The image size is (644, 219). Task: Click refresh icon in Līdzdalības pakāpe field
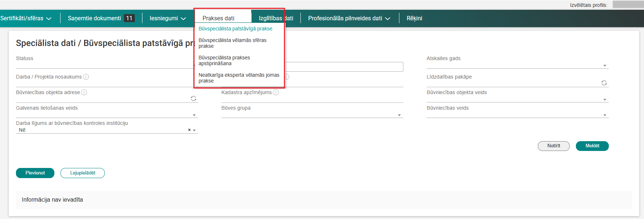click(604, 83)
